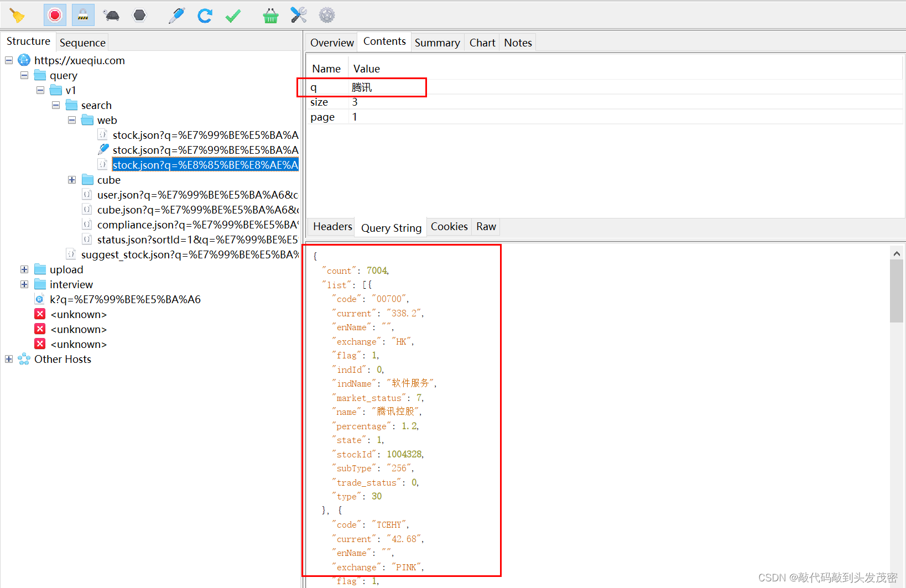This screenshot has height=588, width=906.
Task: Select the https://xueqiu.com globe icon
Action: 24,60
